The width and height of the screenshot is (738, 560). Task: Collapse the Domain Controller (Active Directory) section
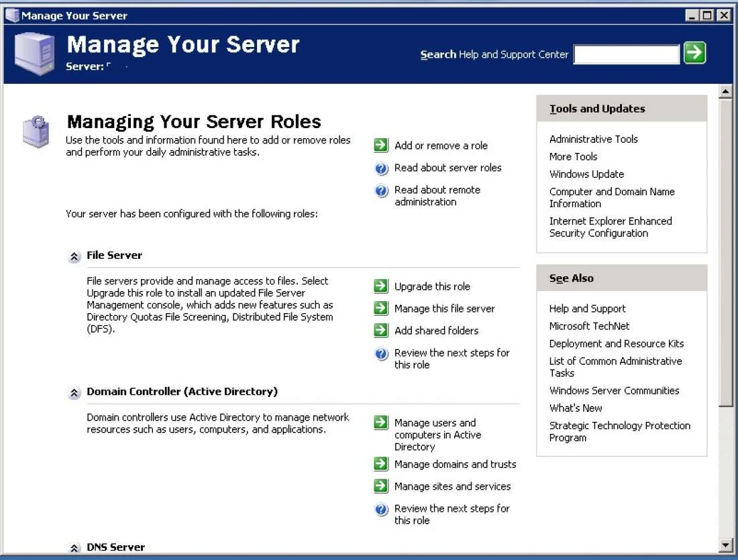[x=74, y=392]
